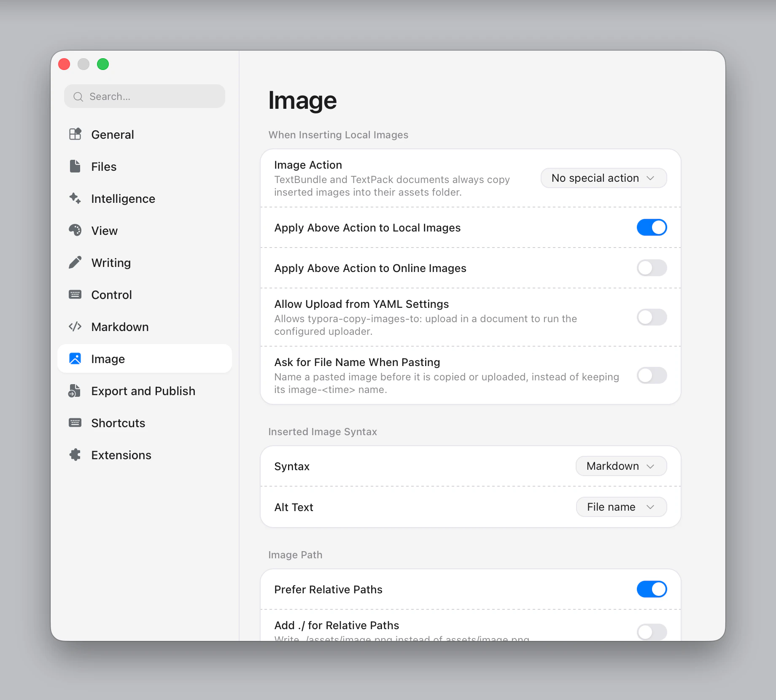This screenshot has width=776, height=700.
Task: Open Export and Publish label
Action: pos(143,391)
